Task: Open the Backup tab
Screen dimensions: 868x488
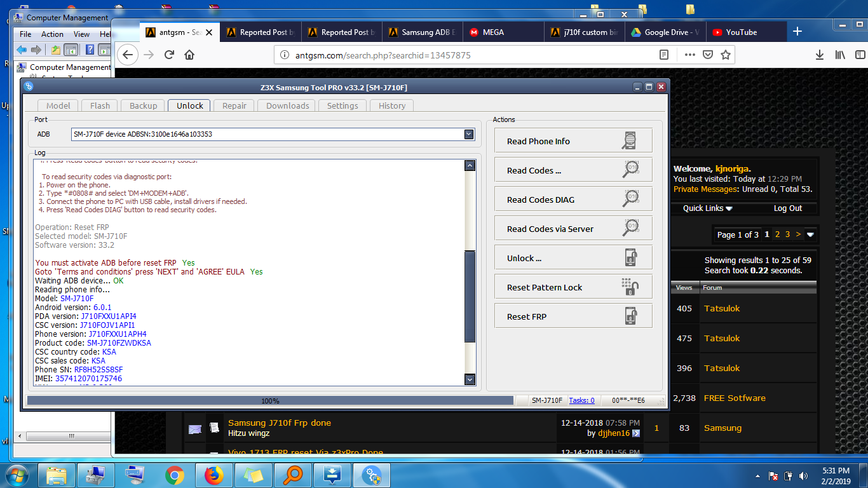Action: tap(143, 105)
